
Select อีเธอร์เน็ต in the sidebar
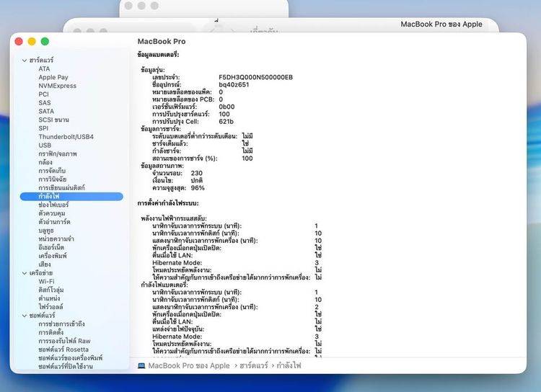pos(51,247)
